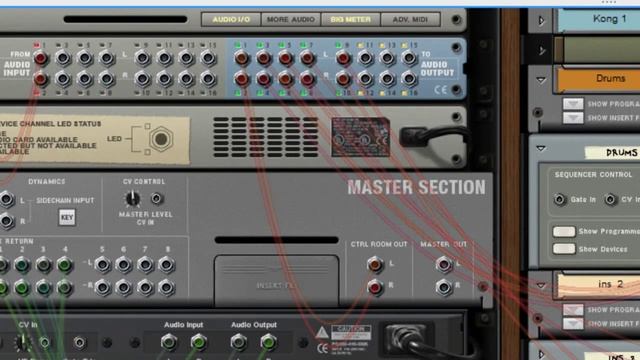Click the CV In trim knob on bottom device
640x360 pixels.
pos(23,342)
